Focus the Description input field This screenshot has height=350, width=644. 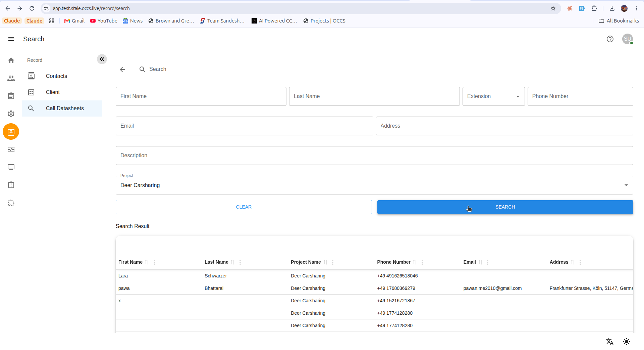point(374,156)
